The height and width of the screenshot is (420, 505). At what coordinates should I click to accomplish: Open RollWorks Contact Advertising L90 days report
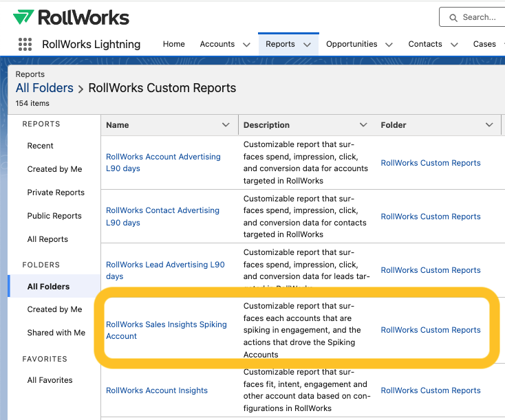click(x=162, y=217)
